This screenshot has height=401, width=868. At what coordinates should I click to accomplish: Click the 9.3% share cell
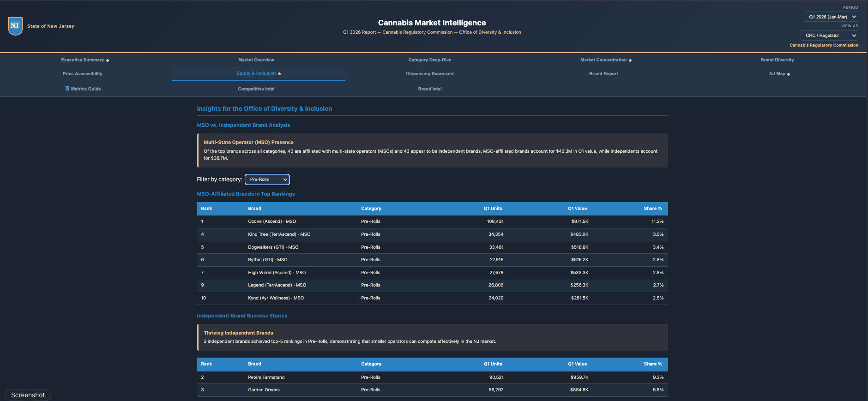point(658,377)
